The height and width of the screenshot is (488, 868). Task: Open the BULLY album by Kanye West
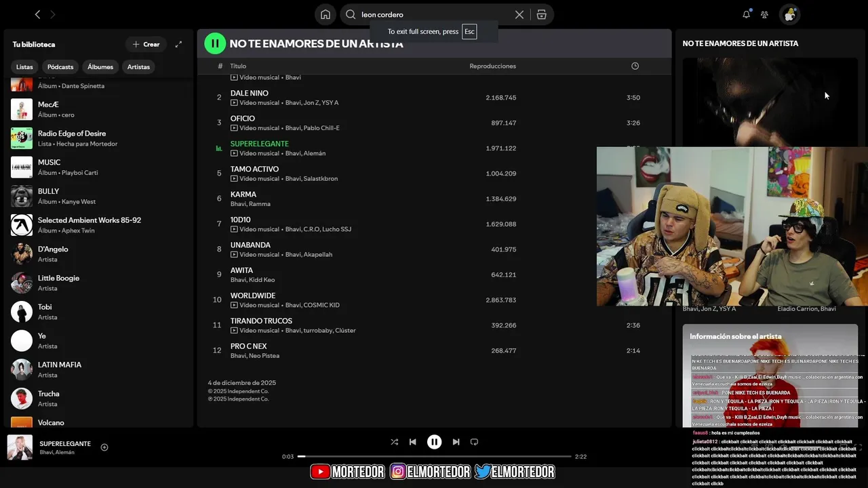[98, 197]
